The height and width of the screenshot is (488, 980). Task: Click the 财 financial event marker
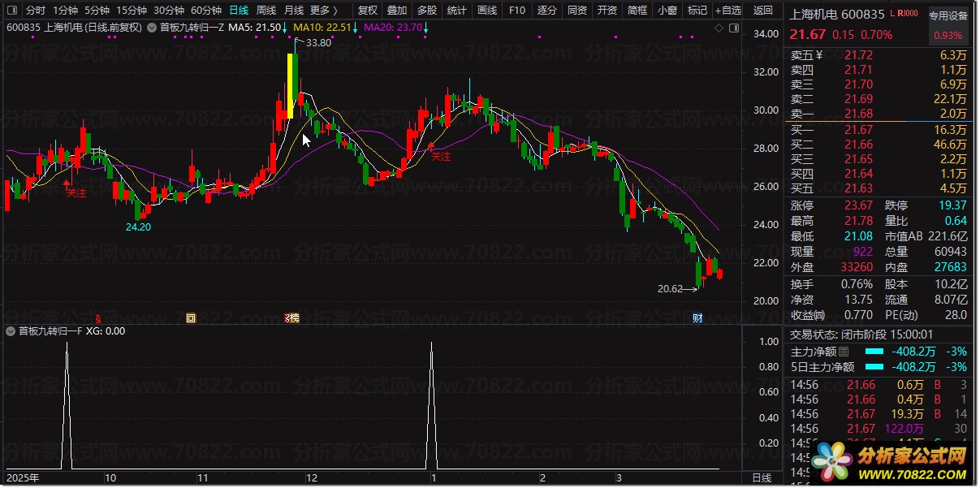pos(697,317)
